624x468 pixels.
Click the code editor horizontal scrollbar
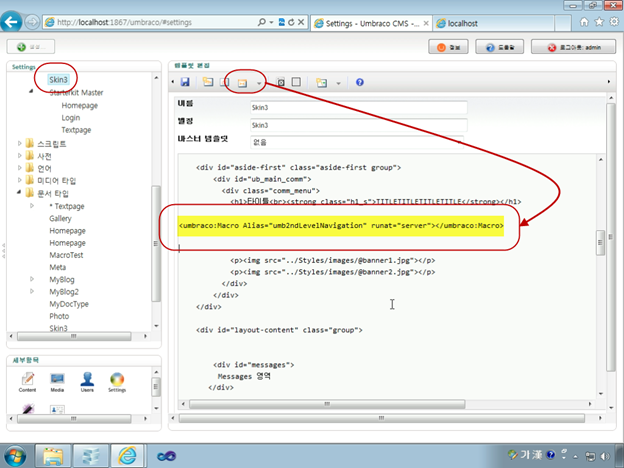tap(327, 404)
